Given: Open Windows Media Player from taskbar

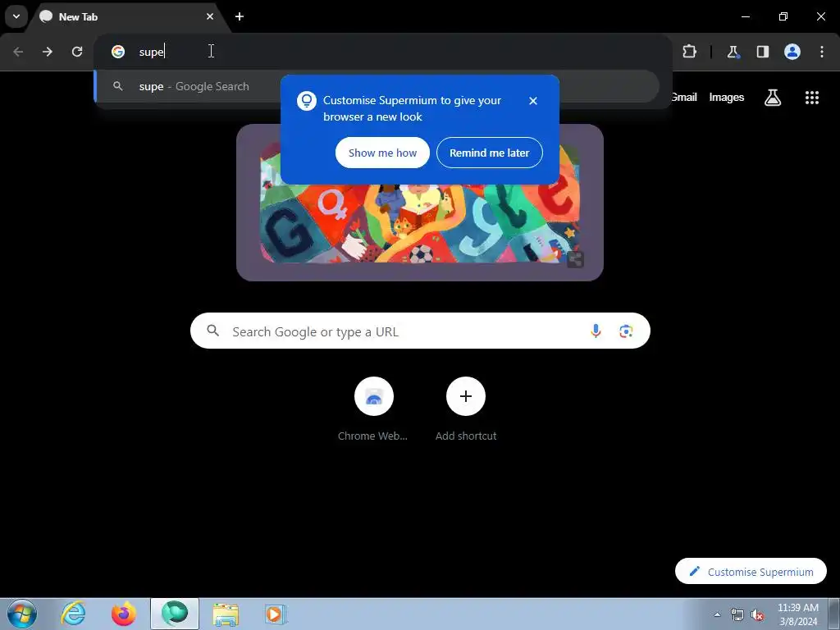Looking at the screenshot, I should tap(276, 614).
